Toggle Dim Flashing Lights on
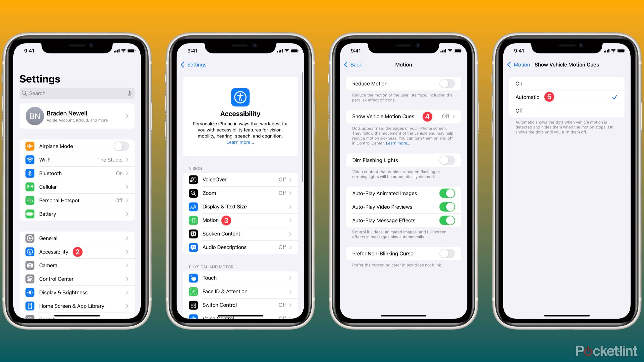This screenshot has height=362, width=644. pos(448,160)
